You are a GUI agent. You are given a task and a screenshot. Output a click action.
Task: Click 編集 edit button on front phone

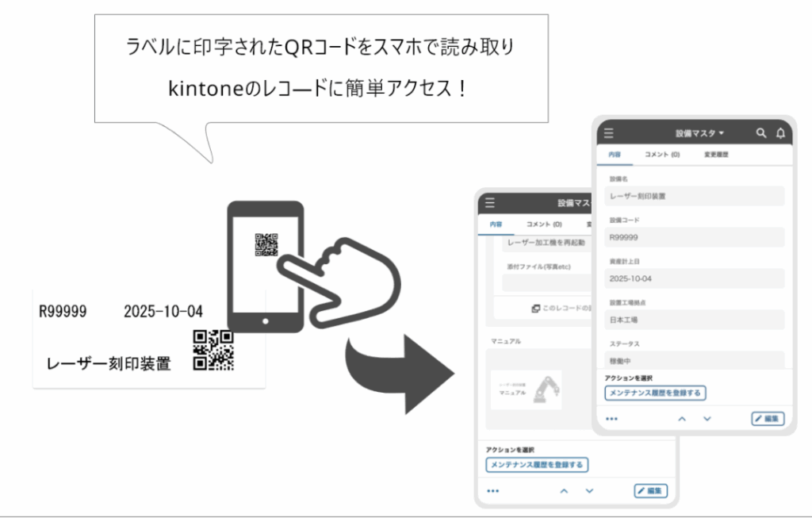pyautogui.click(x=768, y=418)
